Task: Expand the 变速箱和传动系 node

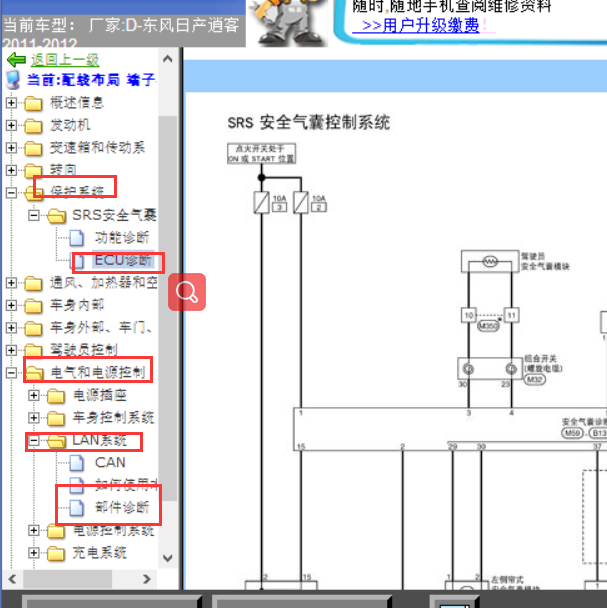Action: click(11, 148)
